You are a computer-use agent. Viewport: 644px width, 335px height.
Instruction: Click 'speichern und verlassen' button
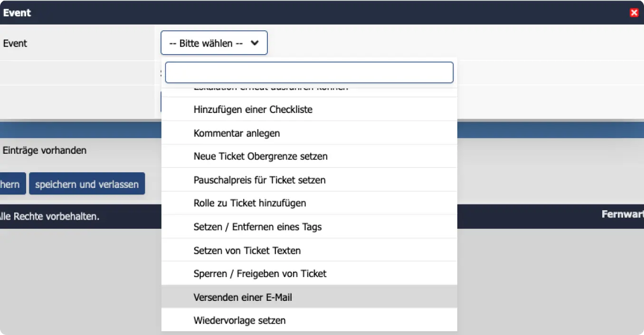87,184
